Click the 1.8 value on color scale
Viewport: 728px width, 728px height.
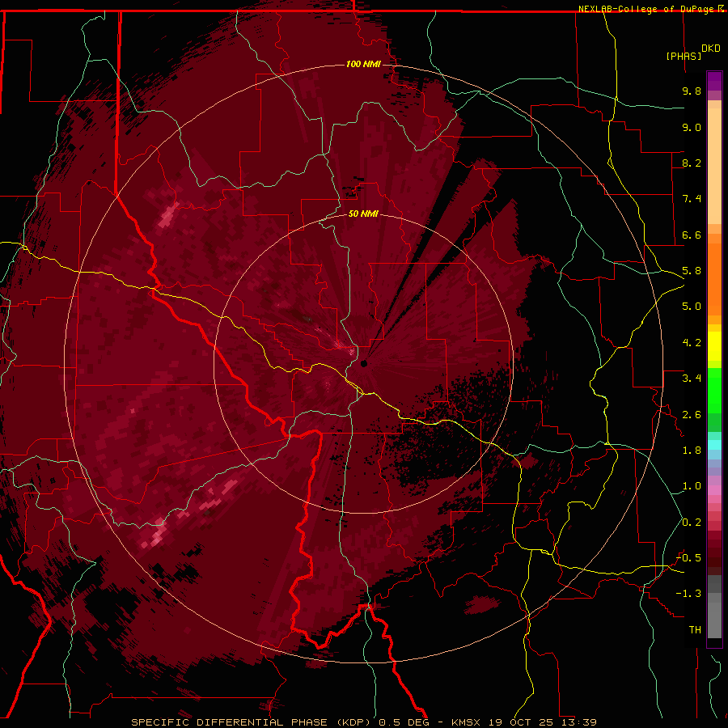692,451
